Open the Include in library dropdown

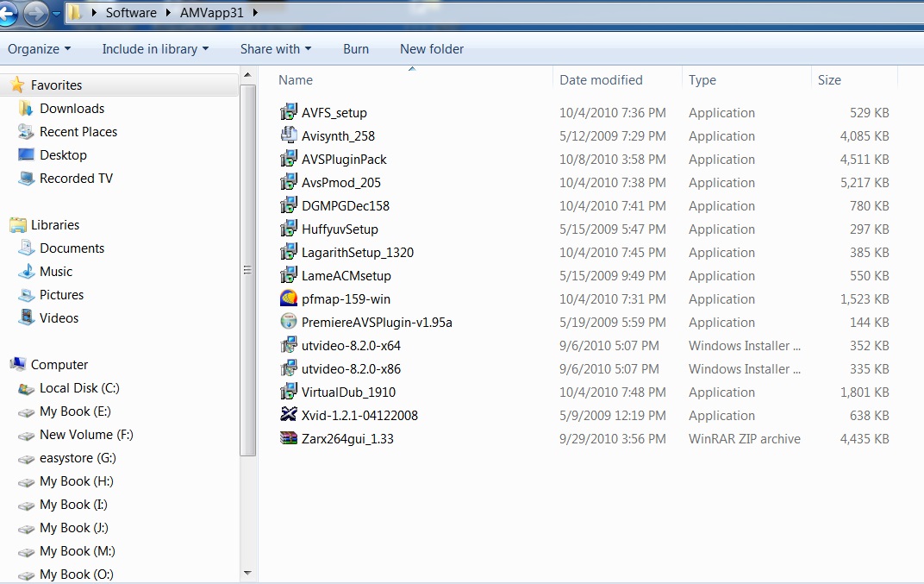coord(155,49)
